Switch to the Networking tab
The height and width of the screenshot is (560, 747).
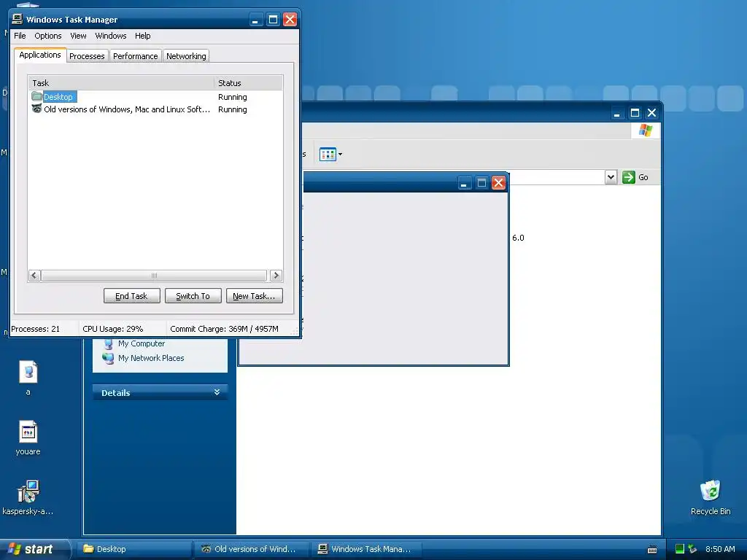click(x=186, y=56)
